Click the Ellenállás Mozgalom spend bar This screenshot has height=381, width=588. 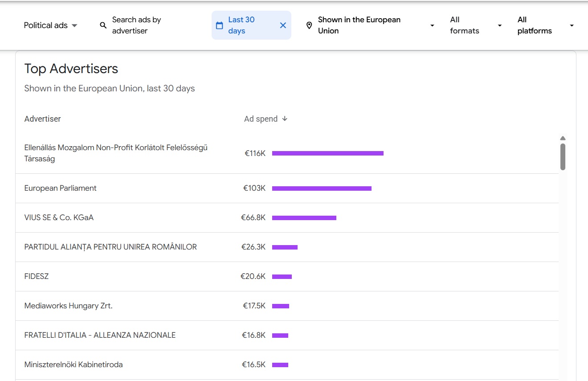point(328,153)
